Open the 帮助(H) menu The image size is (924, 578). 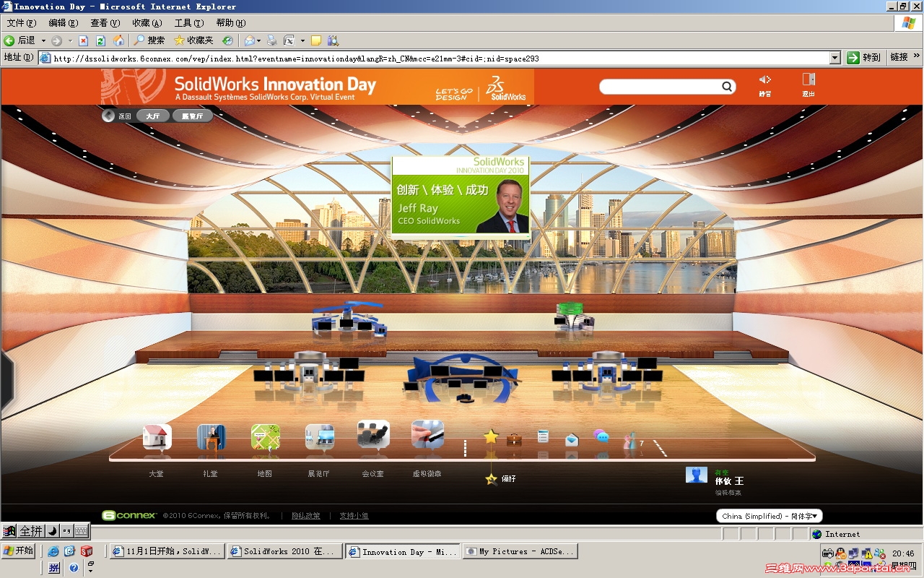231,23
